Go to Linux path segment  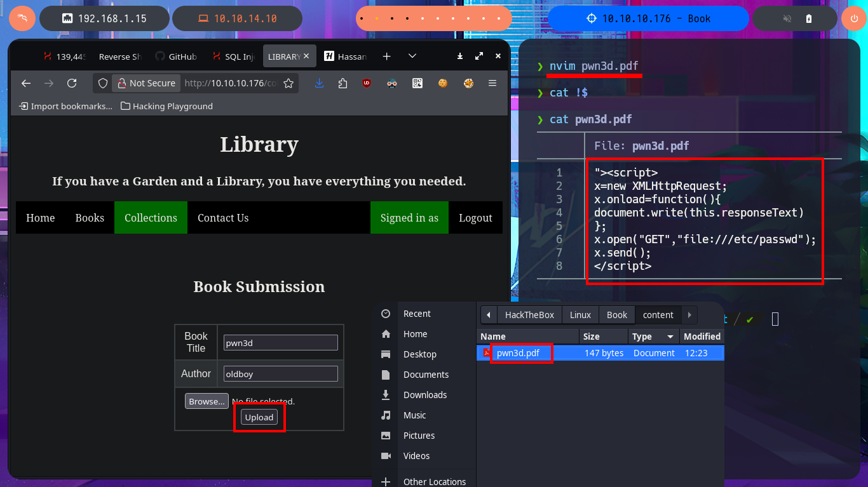[x=580, y=315]
